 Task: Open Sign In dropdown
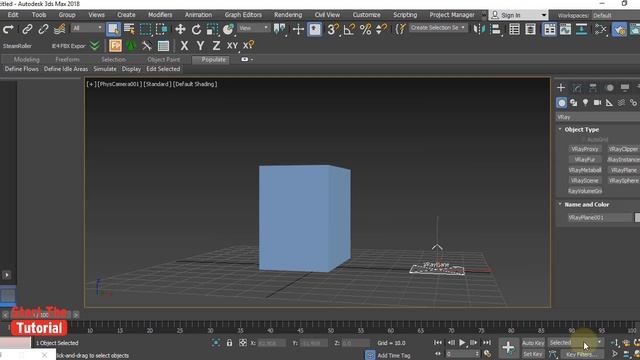tap(519, 15)
